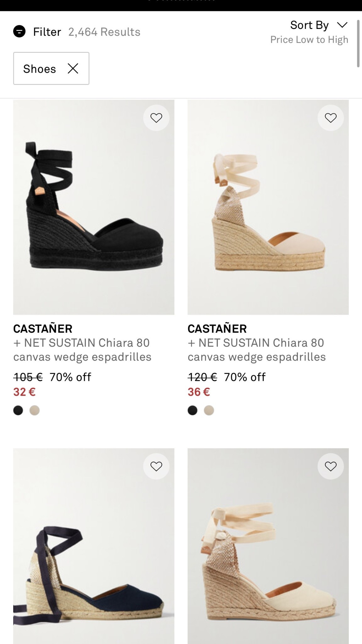Choose beige swatch under 36 € espadrilles

[209, 410]
